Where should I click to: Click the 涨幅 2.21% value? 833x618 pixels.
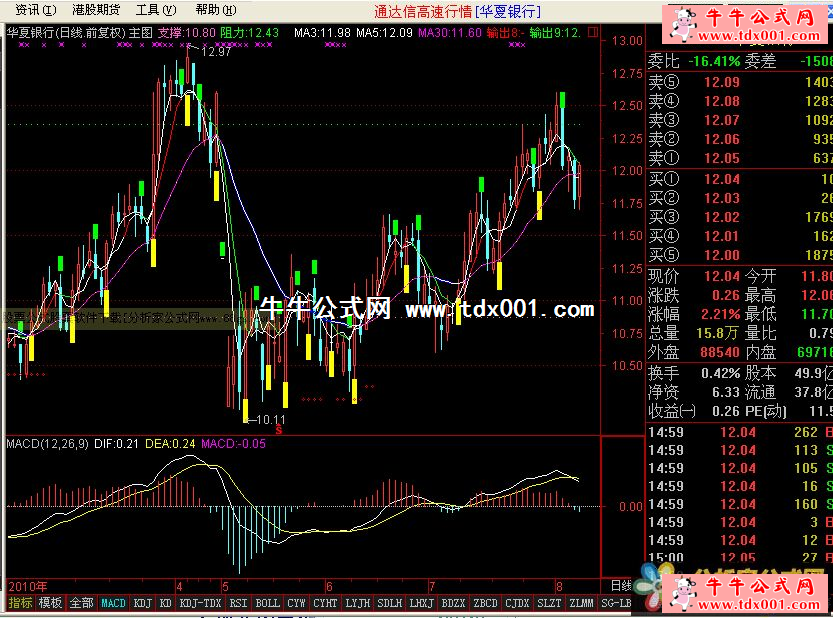pos(720,315)
